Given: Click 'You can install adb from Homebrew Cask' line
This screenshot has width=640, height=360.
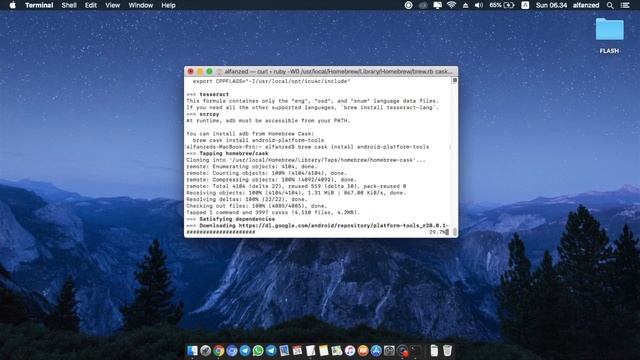Looking at the screenshot, I should click(x=250, y=133).
